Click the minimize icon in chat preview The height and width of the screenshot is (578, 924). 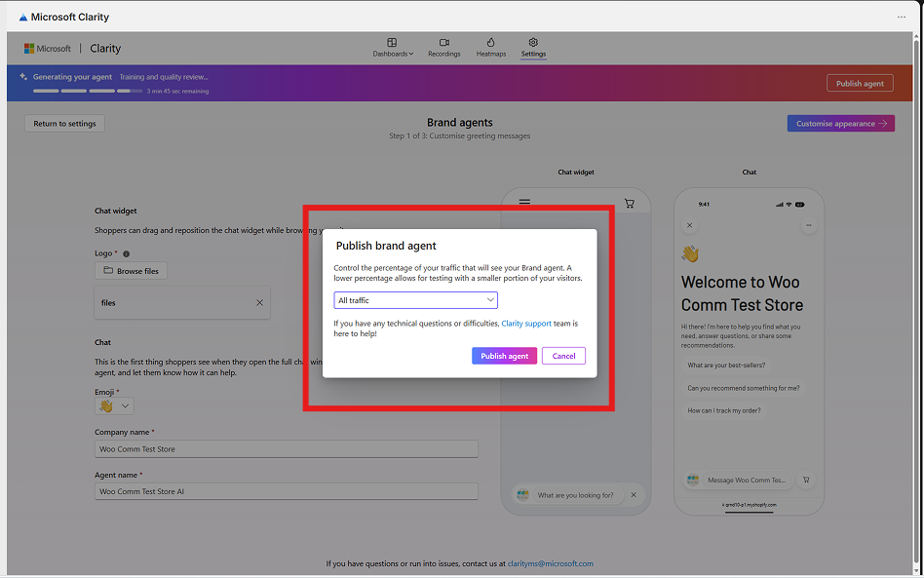(809, 225)
